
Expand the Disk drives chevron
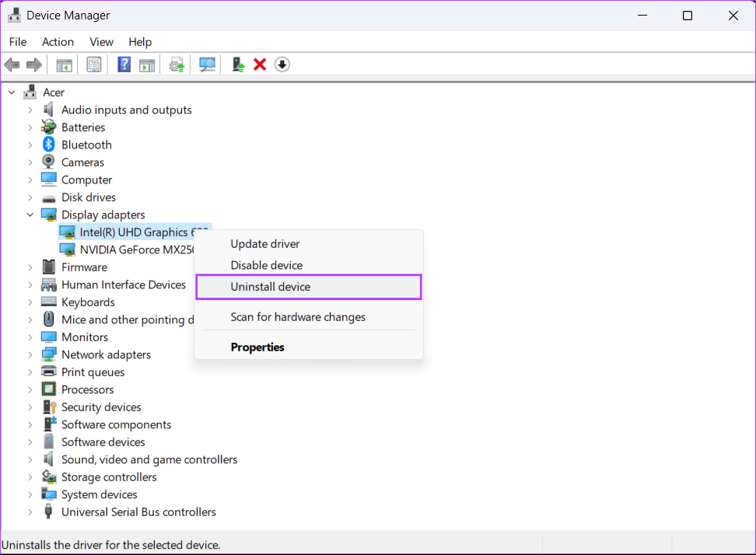point(30,197)
